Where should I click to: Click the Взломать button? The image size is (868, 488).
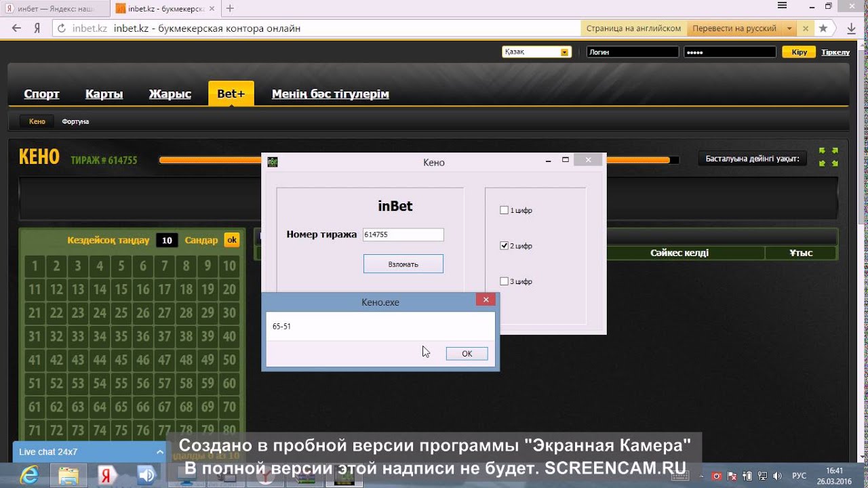coord(403,264)
